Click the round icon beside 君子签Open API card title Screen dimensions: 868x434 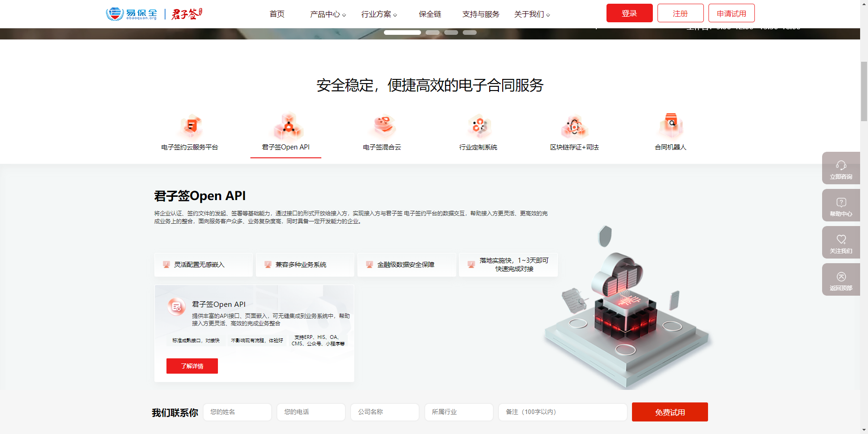click(176, 307)
